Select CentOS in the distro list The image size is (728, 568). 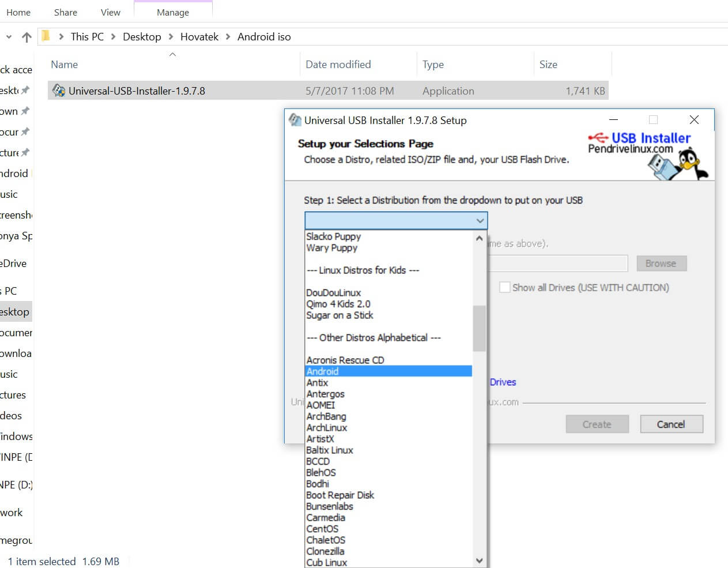pos(322,528)
